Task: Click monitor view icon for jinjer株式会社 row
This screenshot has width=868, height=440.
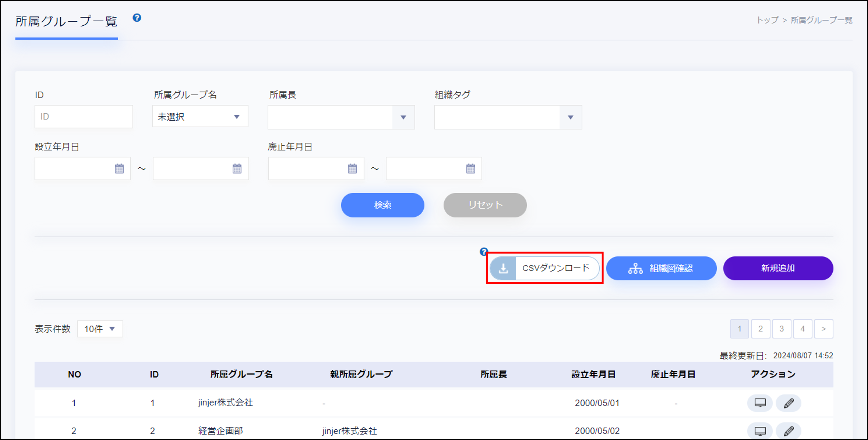Action: tap(760, 403)
